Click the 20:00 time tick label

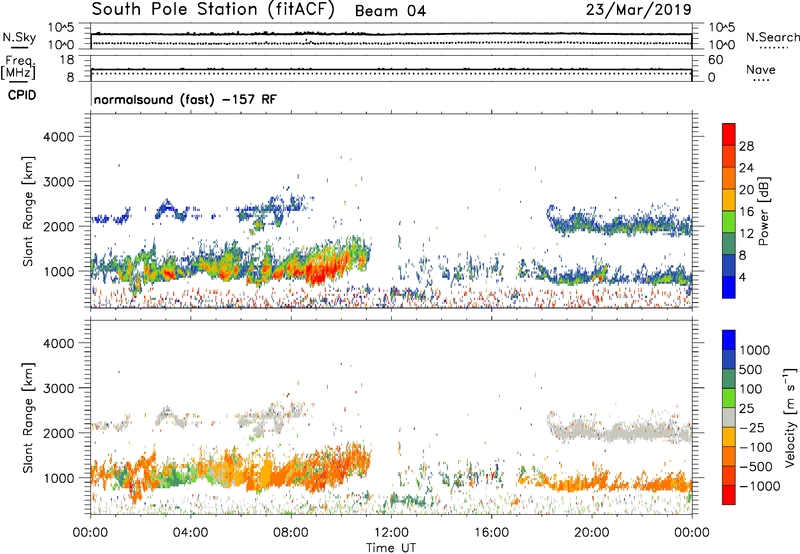tap(592, 533)
